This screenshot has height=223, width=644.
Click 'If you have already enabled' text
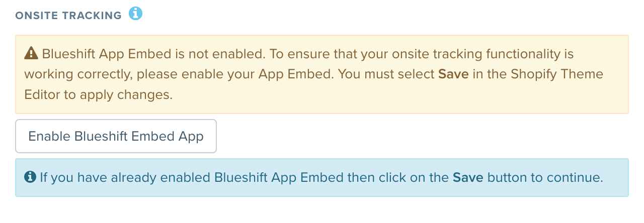click(125, 177)
